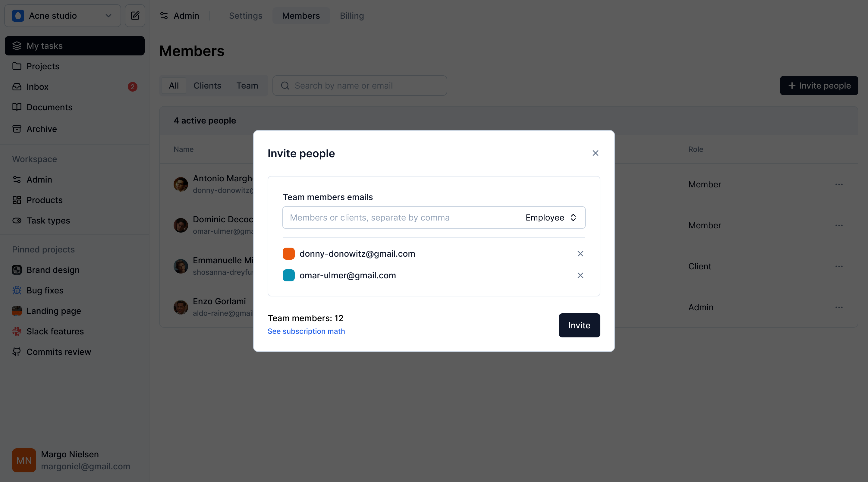Open the See subscription math link
This screenshot has height=482, width=868.
pos(306,331)
